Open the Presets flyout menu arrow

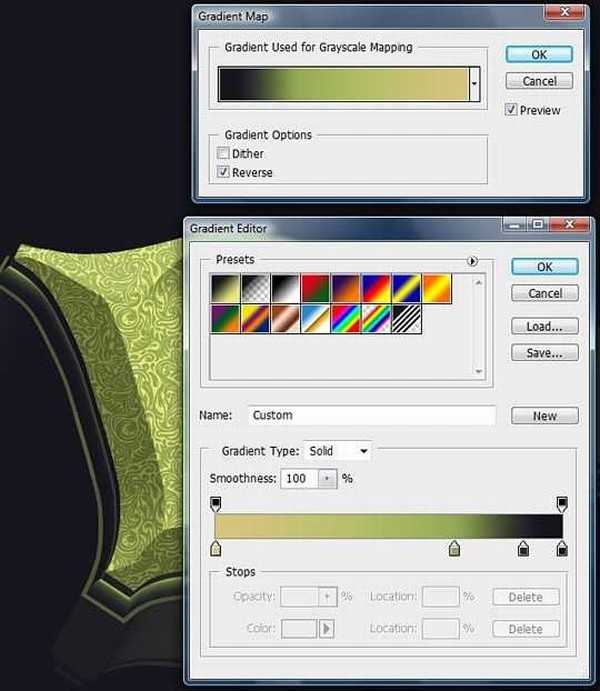tap(472, 261)
